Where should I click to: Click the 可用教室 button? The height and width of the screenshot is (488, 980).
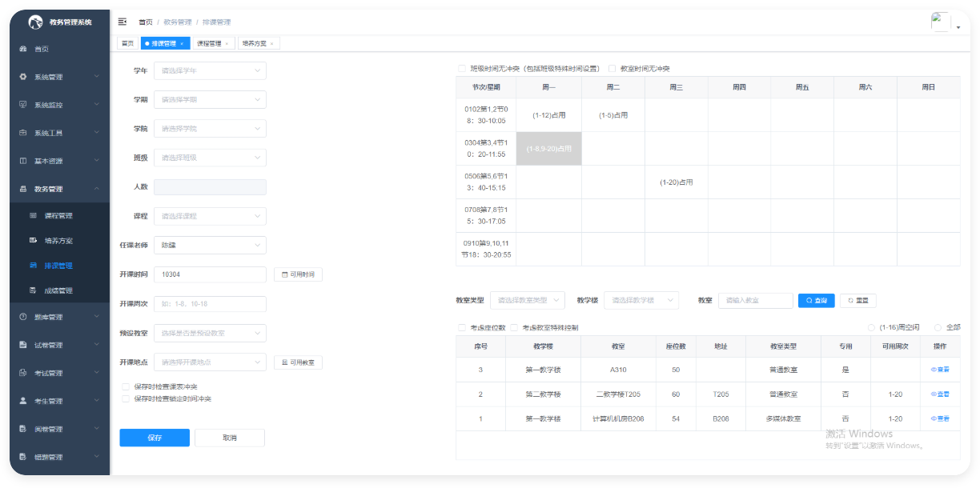tap(298, 362)
